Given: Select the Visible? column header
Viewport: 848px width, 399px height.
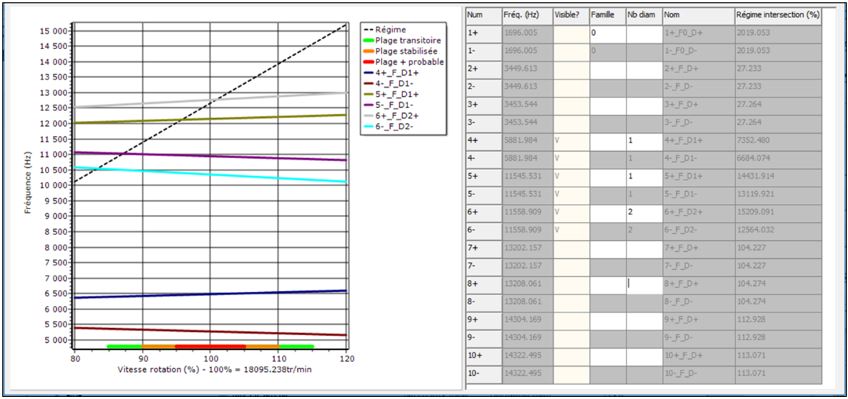Looking at the screenshot, I should coord(571,16).
